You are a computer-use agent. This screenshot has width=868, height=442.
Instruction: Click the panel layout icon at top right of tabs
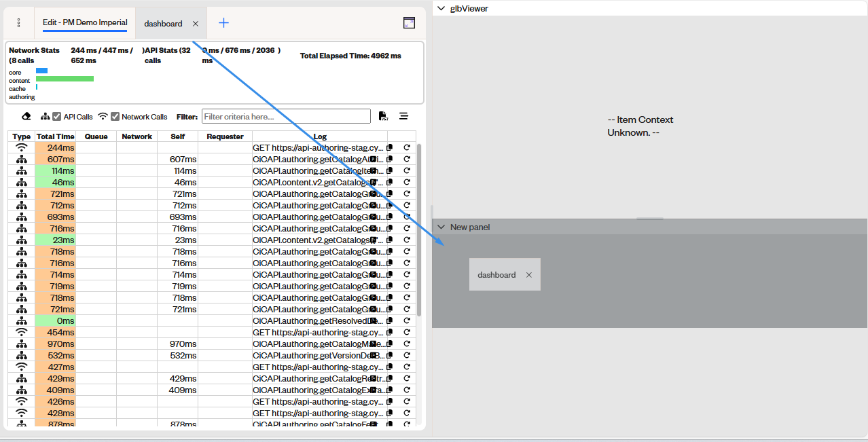409,22
